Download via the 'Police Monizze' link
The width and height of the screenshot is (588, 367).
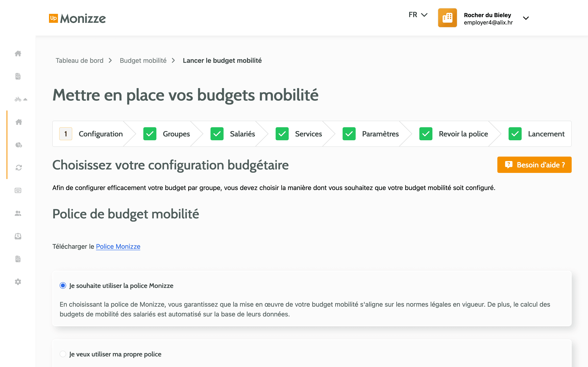118,246
